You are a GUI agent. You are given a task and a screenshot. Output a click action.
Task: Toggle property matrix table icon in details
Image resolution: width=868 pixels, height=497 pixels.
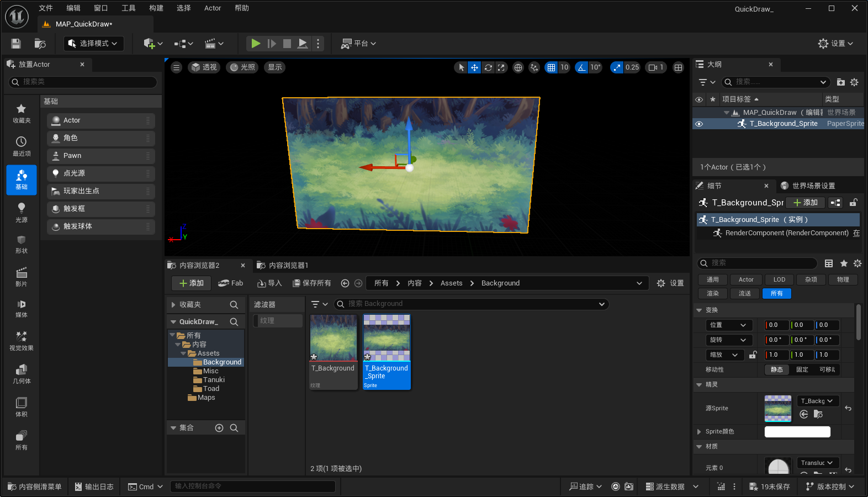point(829,263)
